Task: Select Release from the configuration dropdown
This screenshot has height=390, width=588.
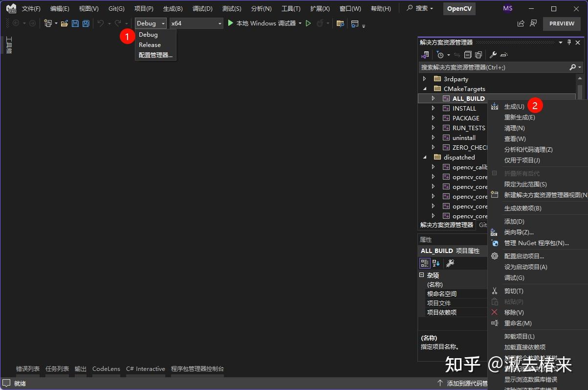Action: [150, 45]
